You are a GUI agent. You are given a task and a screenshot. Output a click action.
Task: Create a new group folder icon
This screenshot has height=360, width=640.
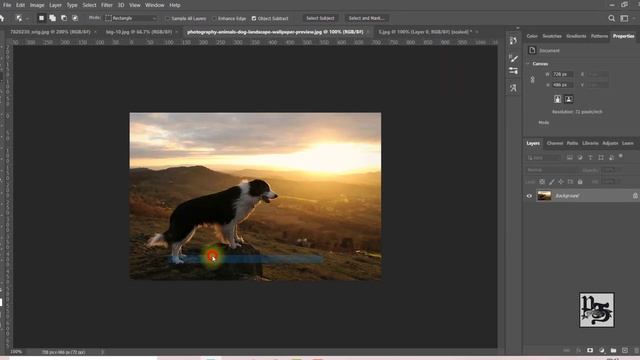613,350
